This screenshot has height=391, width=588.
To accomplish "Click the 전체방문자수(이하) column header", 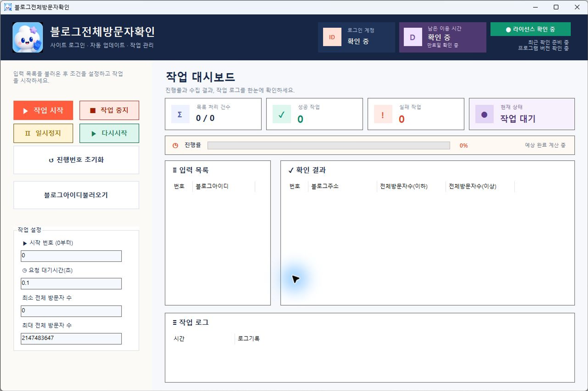I will click(411, 186).
